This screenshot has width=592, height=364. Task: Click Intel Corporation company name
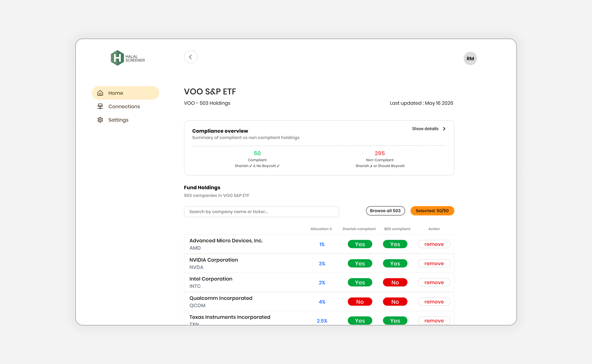(x=211, y=279)
